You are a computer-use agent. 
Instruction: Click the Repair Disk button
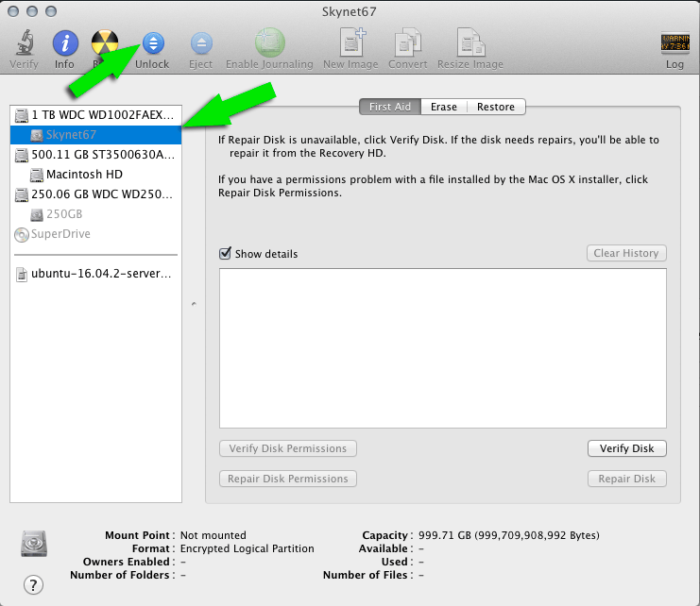(x=626, y=479)
